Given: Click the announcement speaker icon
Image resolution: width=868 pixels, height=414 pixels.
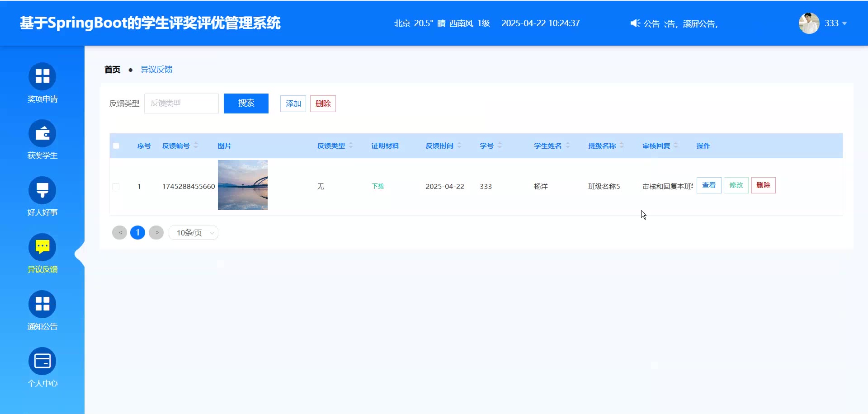Looking at the screenshot, I should tap(635, 24).
